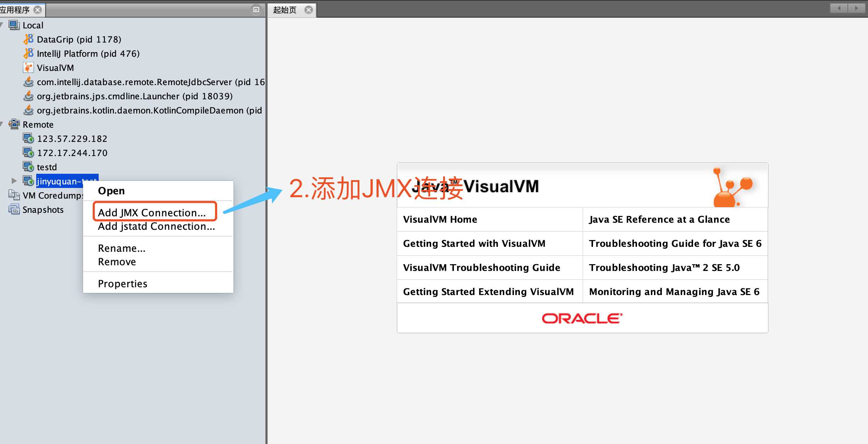Click the KotlinCompileDaemon Java icon
The width and height of the screenshot is (868, 444).
click(x=28, y=110)
